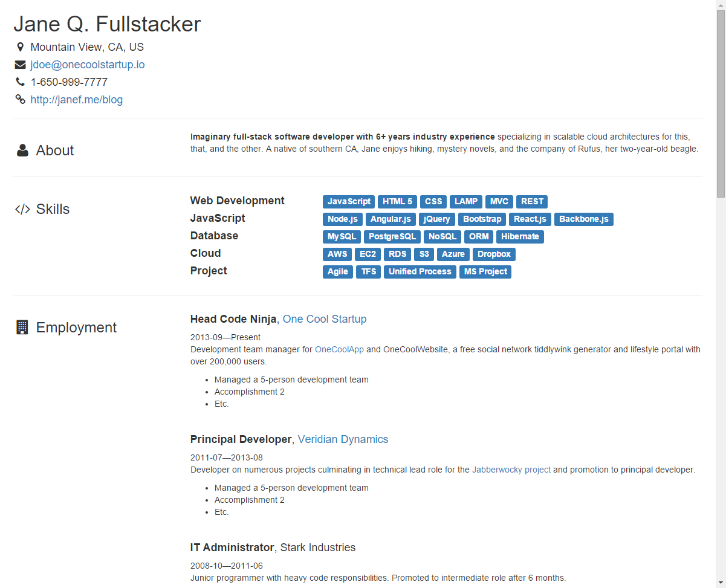Click the chain link website icon
This screenshot has width=726, height=588.
21,100
